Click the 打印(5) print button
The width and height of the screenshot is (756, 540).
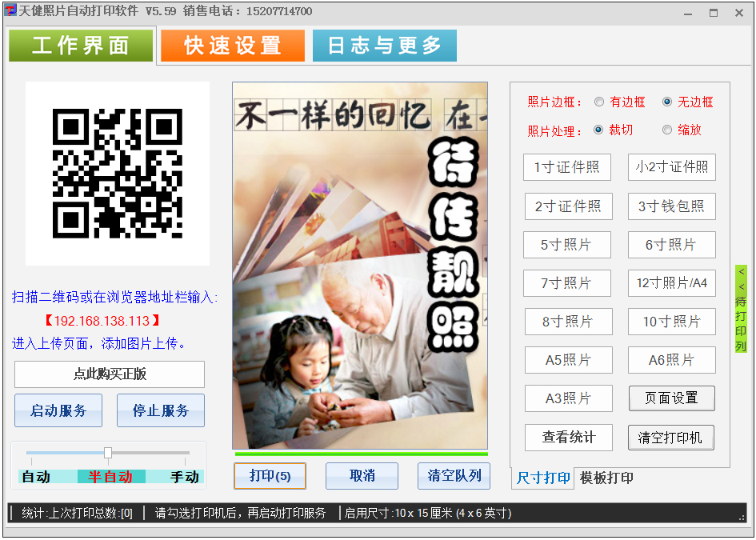(x=270, y=476)
